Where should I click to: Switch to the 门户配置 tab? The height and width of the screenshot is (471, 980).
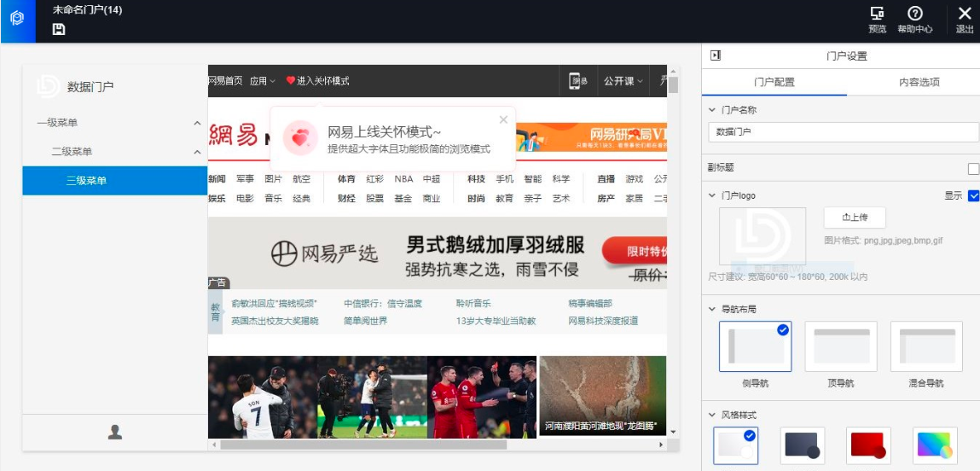(774, 82)
